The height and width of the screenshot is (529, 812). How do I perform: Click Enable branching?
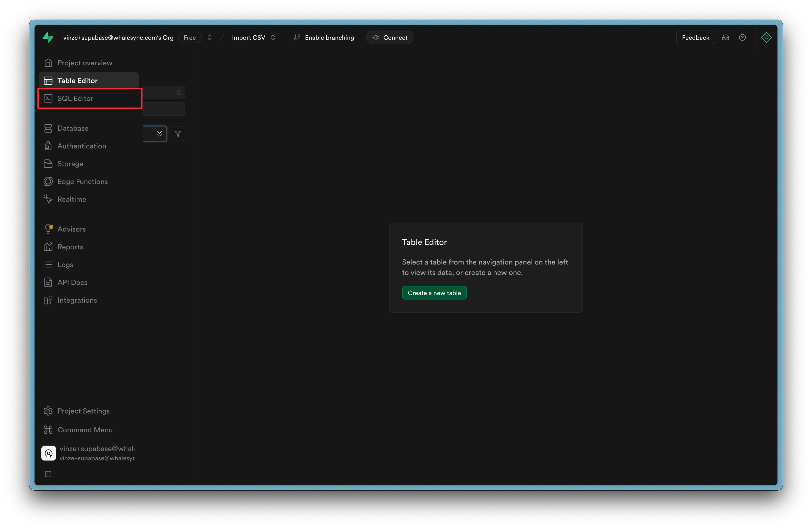[x=324, y=37]
